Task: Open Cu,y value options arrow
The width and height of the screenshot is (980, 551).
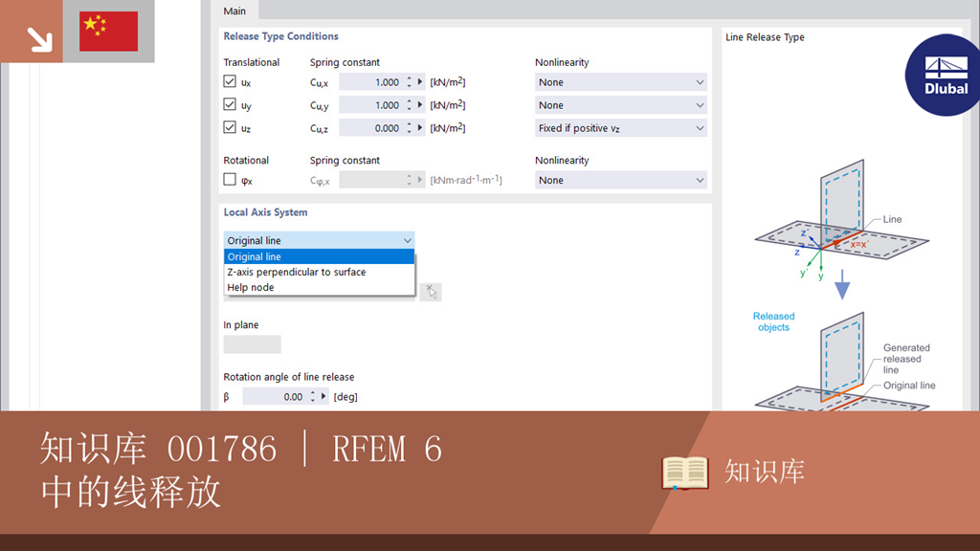Action: click(x=420, y=105)
